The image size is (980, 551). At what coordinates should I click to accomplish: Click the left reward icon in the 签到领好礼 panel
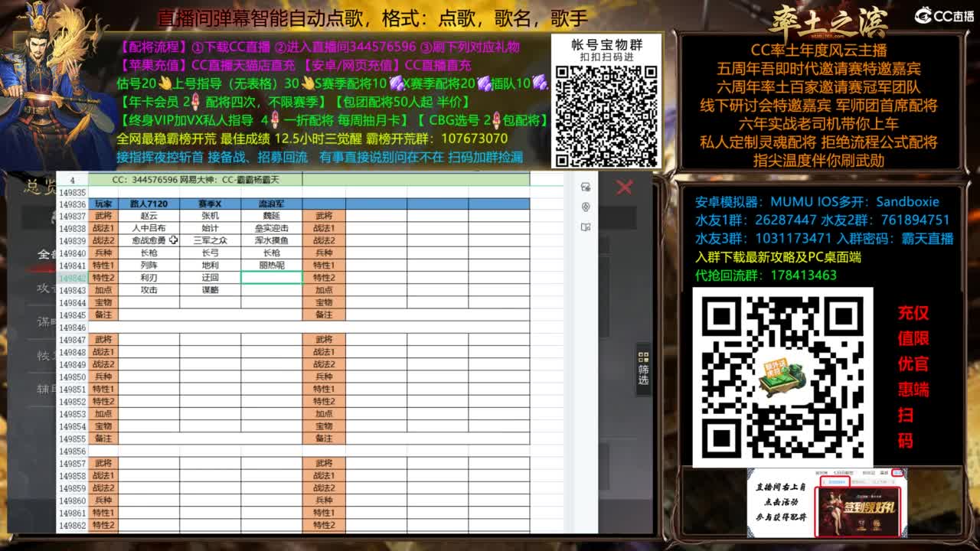[x=862, y=523]
